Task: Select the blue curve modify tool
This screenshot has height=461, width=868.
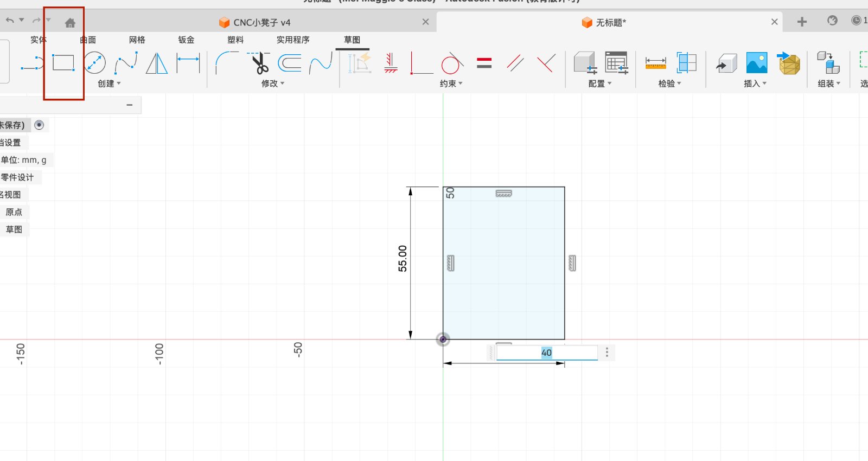Action: click(x=321, y=63)
